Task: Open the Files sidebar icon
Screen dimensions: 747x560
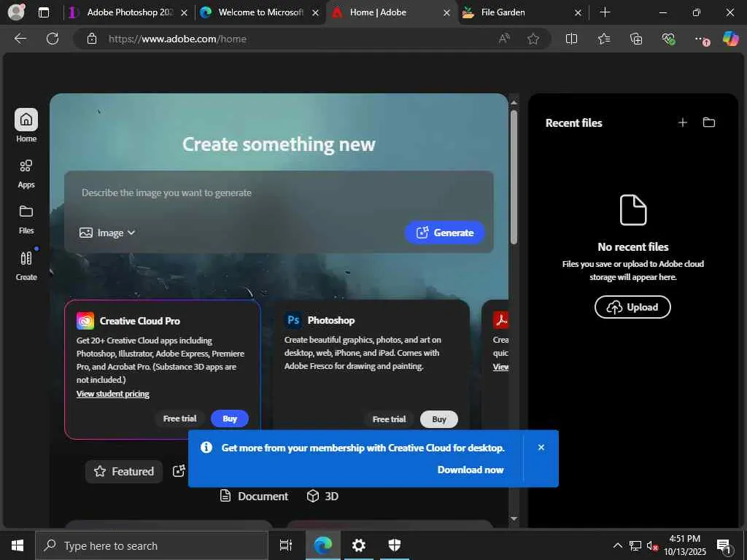Action: click(x=26, y=211)
